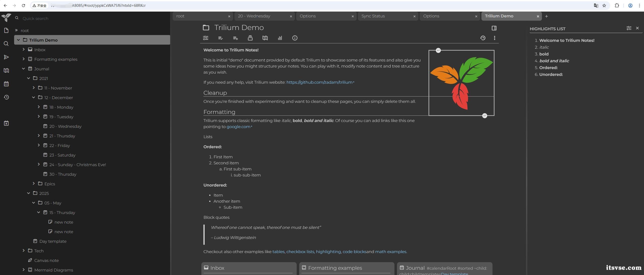Expand the Epics tree folder
The width and height of the screenshot is (644, 275).
[x=34, y=184]
